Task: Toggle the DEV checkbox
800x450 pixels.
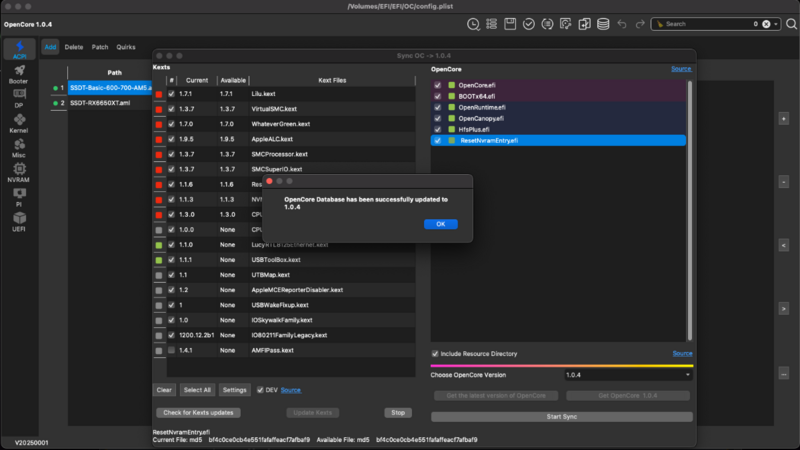Action: 261,390
